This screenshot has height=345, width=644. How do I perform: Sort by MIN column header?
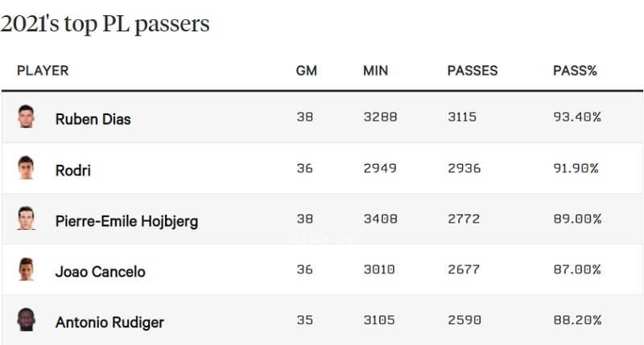point(375,71)
